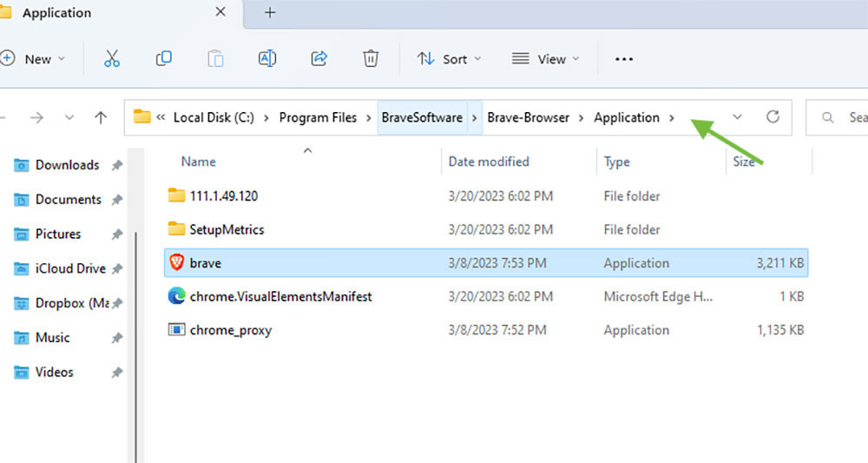The width and height of the screenshot is (868, 463).
Task: Navigate to Brave-Browser breadcrumb
Action: click(x=528, y=117)
